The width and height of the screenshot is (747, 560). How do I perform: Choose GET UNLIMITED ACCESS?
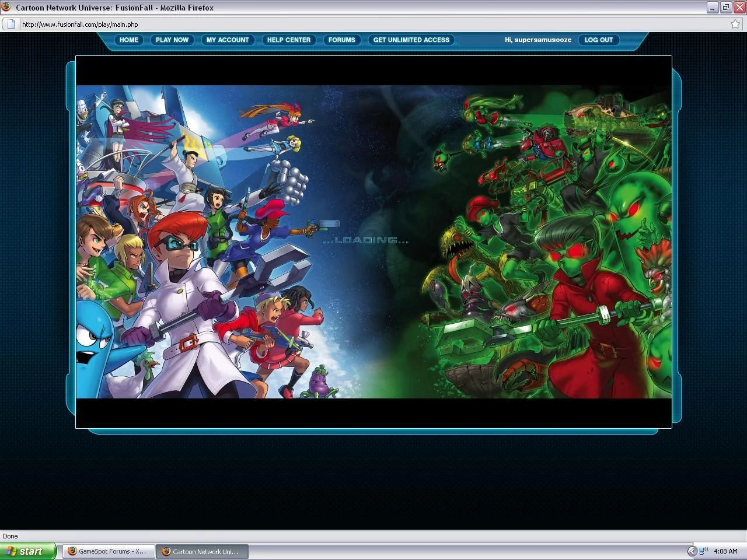[411, 40]
